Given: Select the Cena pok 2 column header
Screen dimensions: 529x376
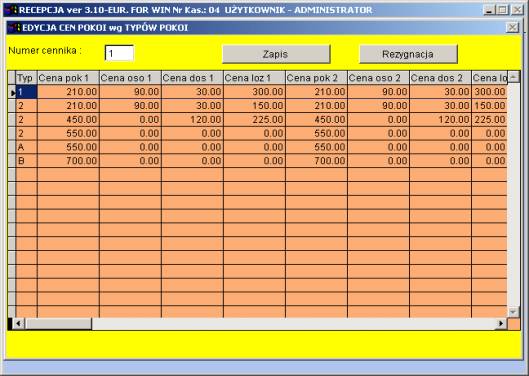Looking at the screenshot, I should [x=316, y=78].
